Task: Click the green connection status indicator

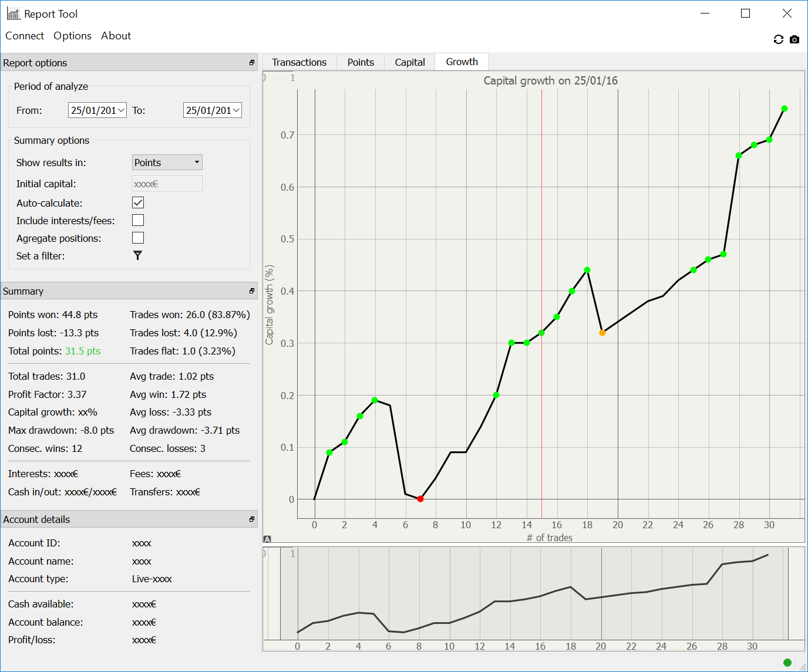Action: [x=787, y=663]
